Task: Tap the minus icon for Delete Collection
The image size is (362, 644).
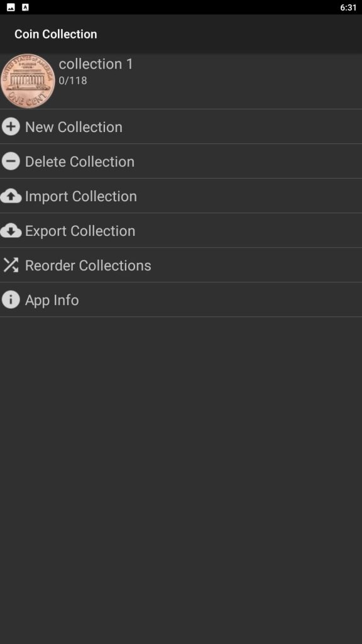Action: (11, 162)
